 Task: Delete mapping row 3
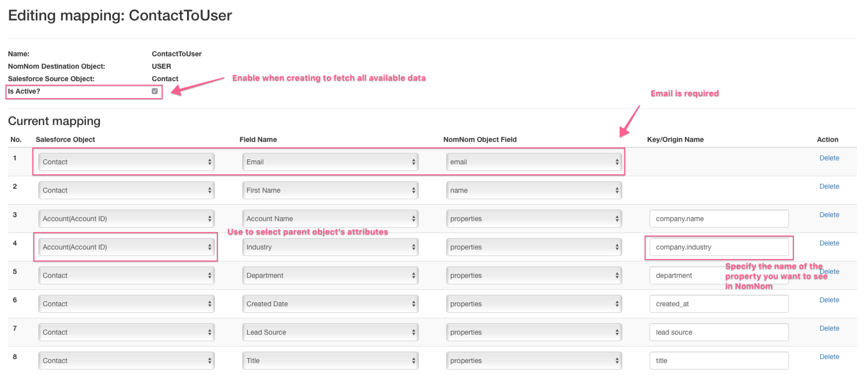(x=829, y=215)
